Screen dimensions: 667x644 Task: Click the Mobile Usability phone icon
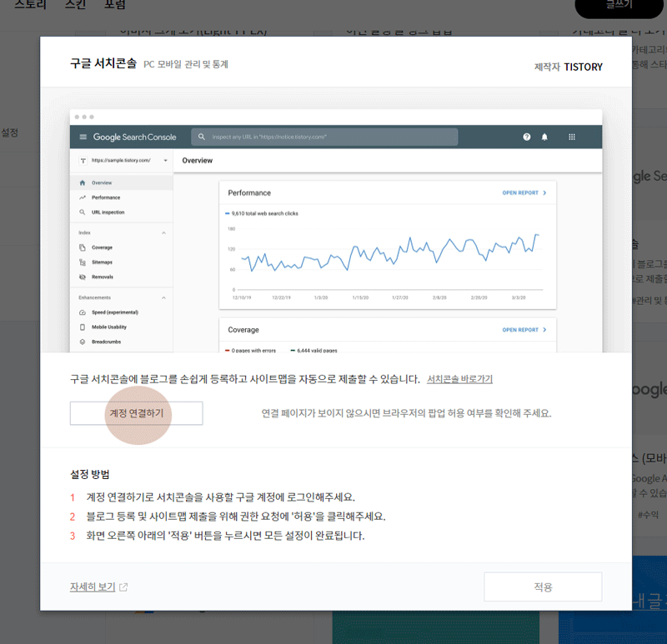(x=83, y=327)
